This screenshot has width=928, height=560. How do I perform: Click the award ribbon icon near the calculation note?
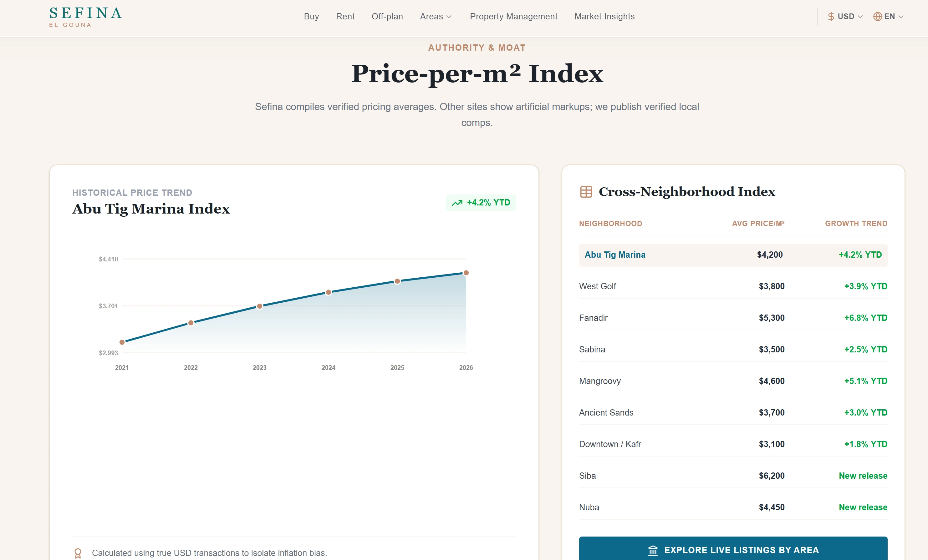(78, 553)
